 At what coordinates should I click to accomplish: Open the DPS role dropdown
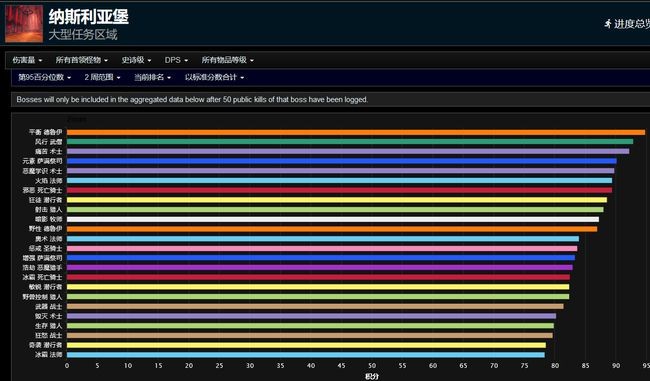point(176,60)
